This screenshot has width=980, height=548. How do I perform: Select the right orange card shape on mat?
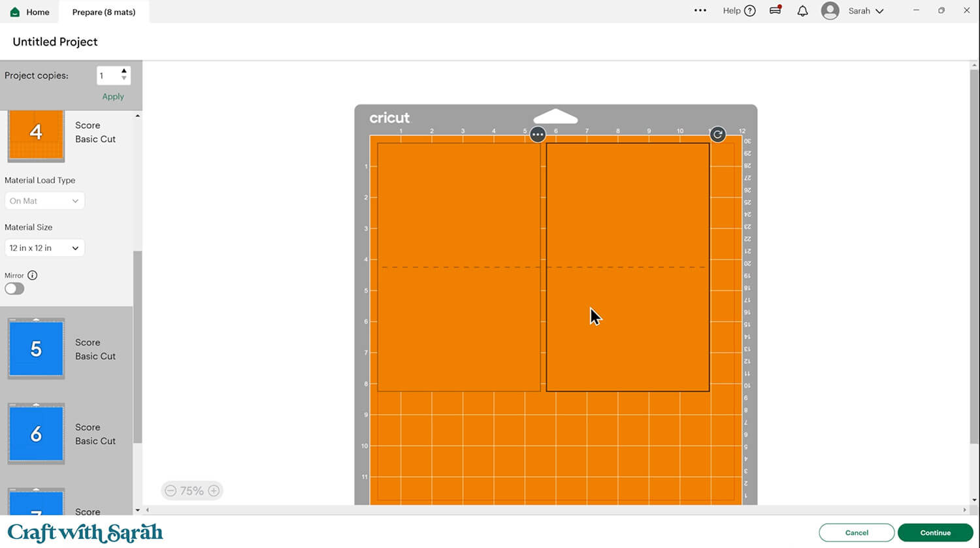click(x=628, y=267)
